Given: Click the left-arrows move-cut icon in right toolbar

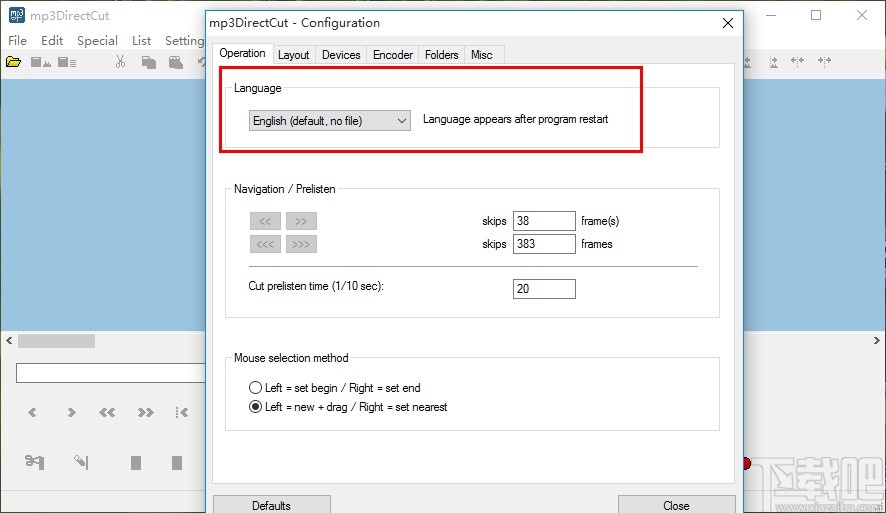Looking at the screenshot, I should (x=797, y=61).
